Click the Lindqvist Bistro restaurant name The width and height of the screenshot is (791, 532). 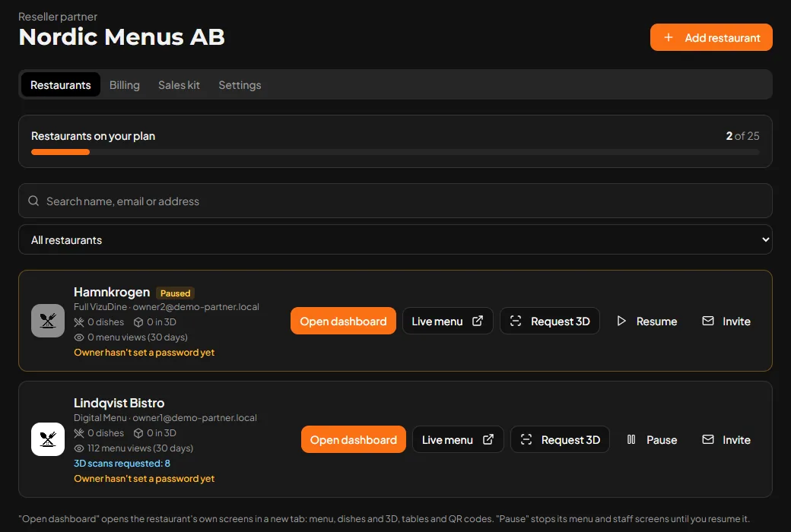(x=119, y=403)
